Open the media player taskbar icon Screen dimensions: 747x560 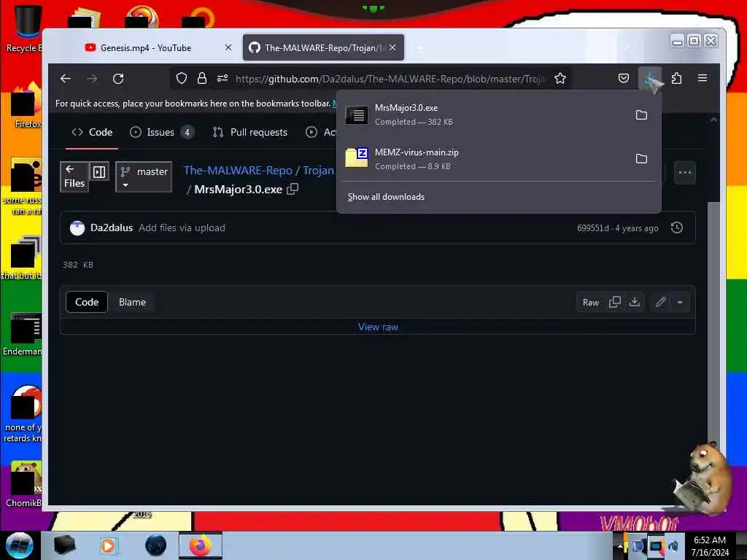pyautogui.click(x=108, y=545)
